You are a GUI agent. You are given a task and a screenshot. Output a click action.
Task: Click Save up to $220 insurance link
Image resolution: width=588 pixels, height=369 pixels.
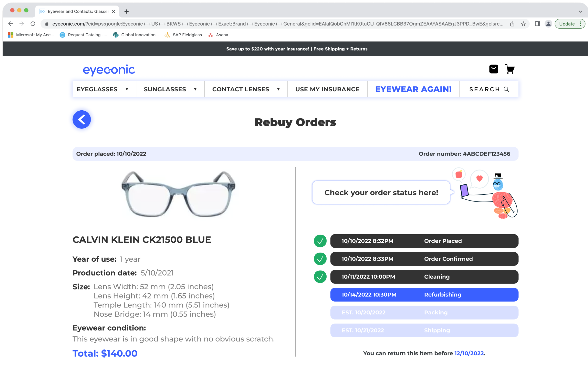coord(267,49)
